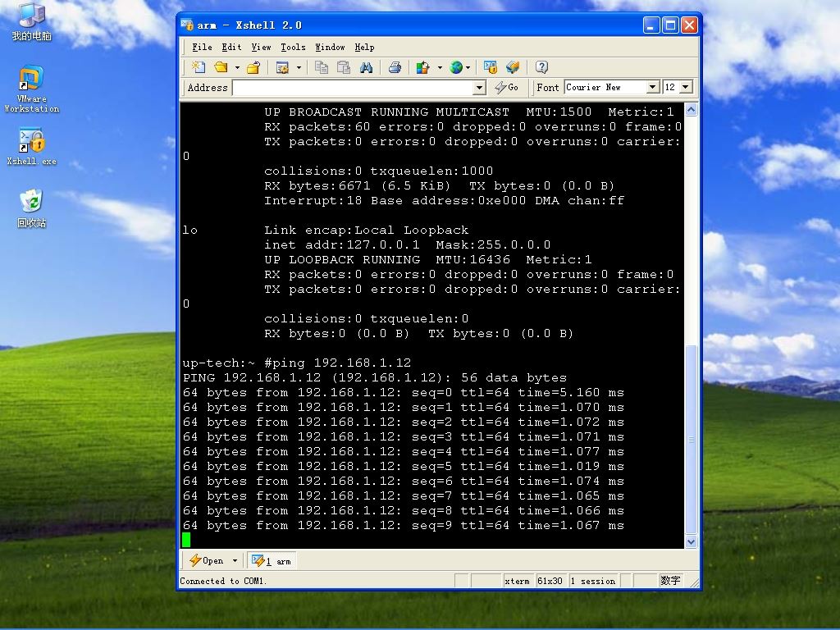Open the Courier New font dropdown
The width and height of the screenshot is (840, 630).
tap(652, 87)
